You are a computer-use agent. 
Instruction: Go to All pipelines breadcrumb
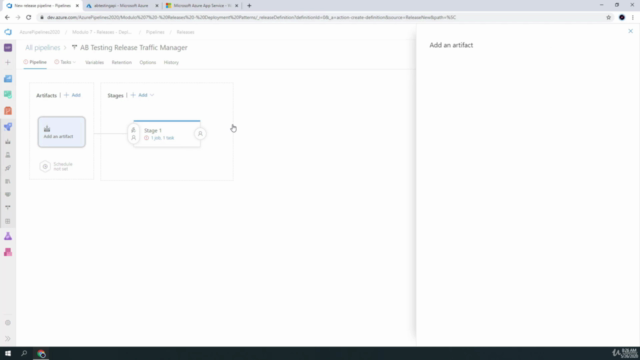pyautogui.click(x=42, y=48)
